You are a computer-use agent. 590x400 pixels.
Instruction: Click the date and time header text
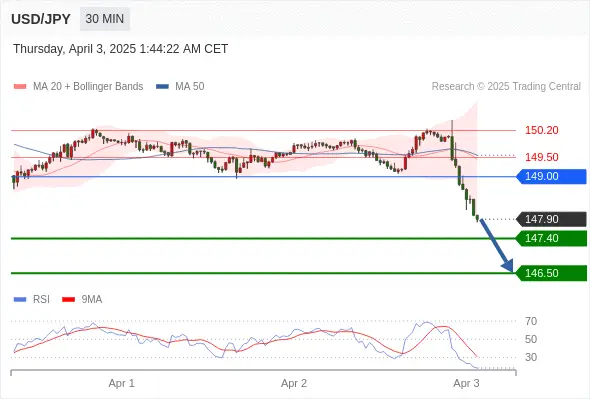click(x=120, y=49)
